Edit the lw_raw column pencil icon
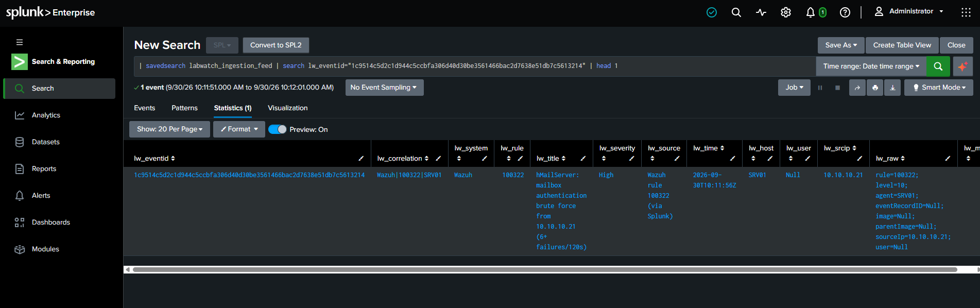 948,159
